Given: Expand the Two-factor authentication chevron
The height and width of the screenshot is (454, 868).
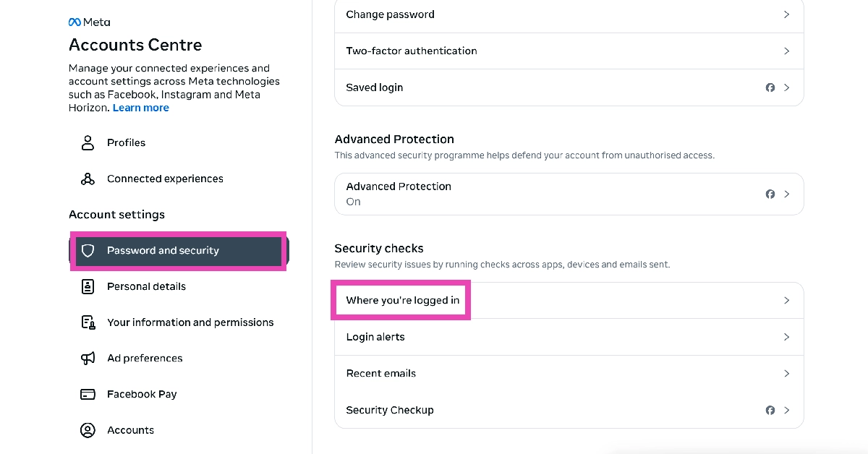Looking at the screenshot, I should pos(786,51).
